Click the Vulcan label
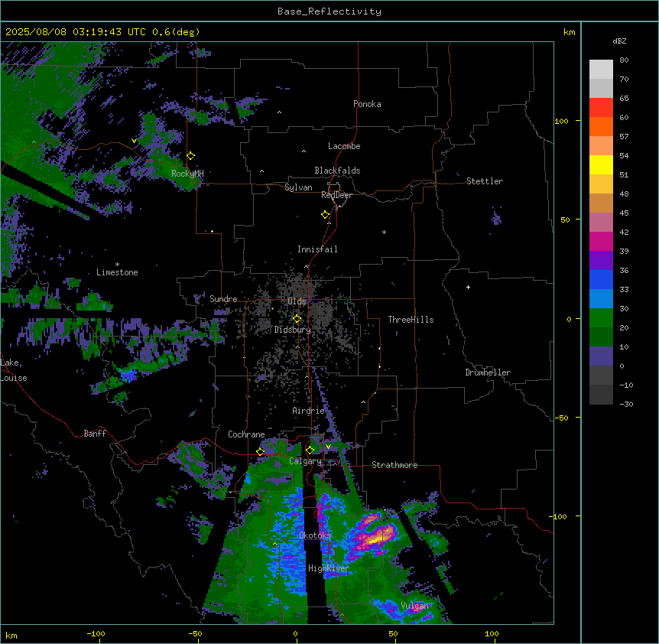Viewport: 659px width, 644px height. pos(415,606)
